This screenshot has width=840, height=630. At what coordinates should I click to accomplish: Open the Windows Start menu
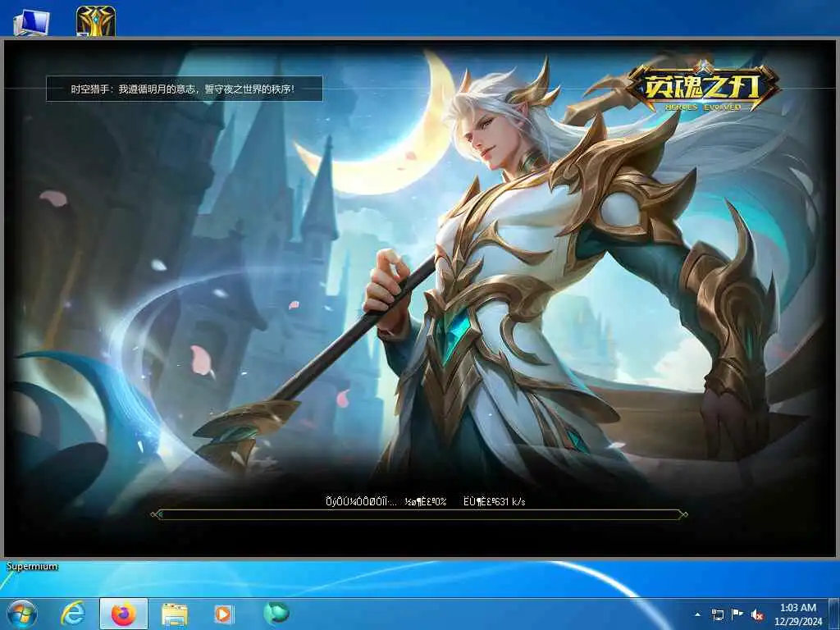click(21, 614)
